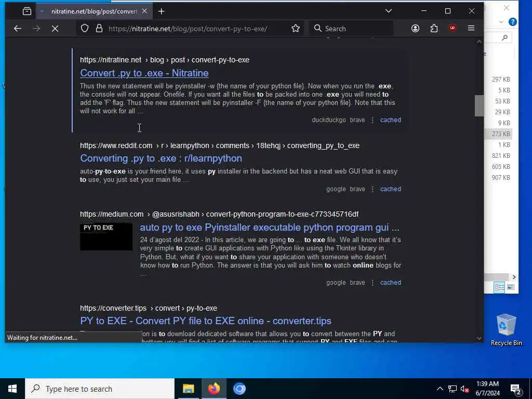Open Windows Start menu

pos(12,389)
